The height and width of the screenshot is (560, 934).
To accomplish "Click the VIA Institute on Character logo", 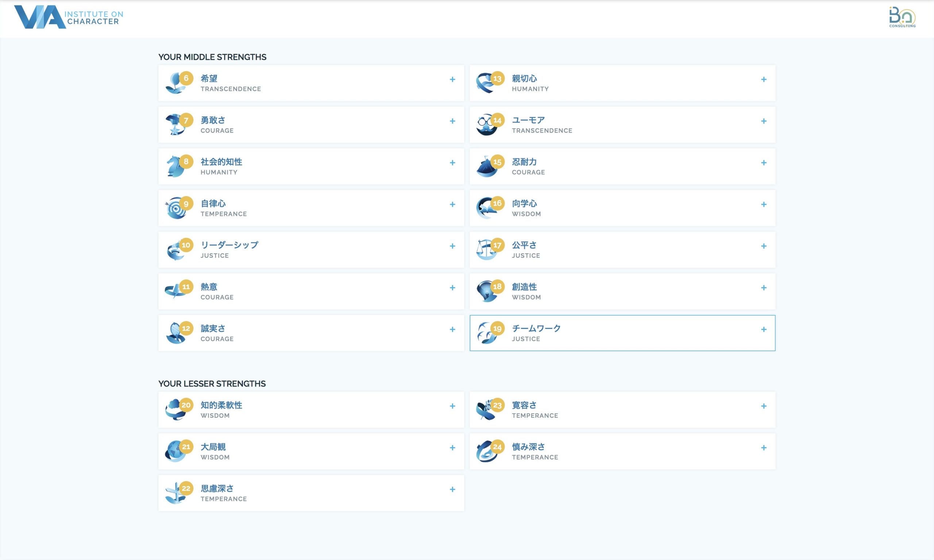I will [68, 17].
